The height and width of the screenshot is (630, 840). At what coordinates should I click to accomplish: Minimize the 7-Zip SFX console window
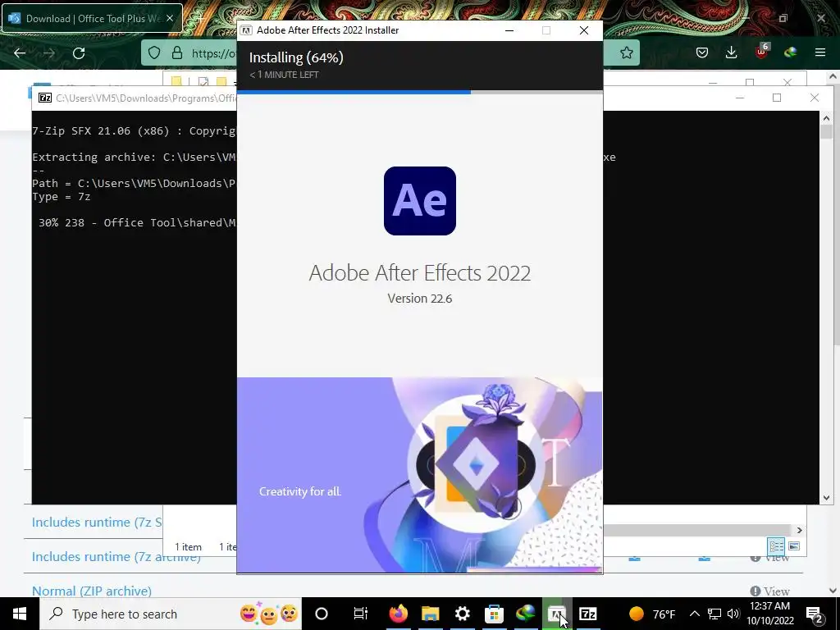[x=740, y=98]
